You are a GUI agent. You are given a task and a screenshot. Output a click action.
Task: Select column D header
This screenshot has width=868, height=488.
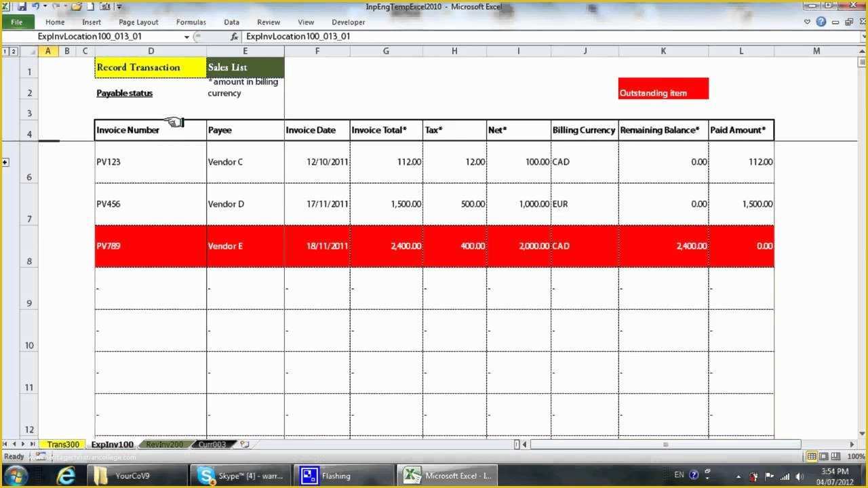coord(151,51)
